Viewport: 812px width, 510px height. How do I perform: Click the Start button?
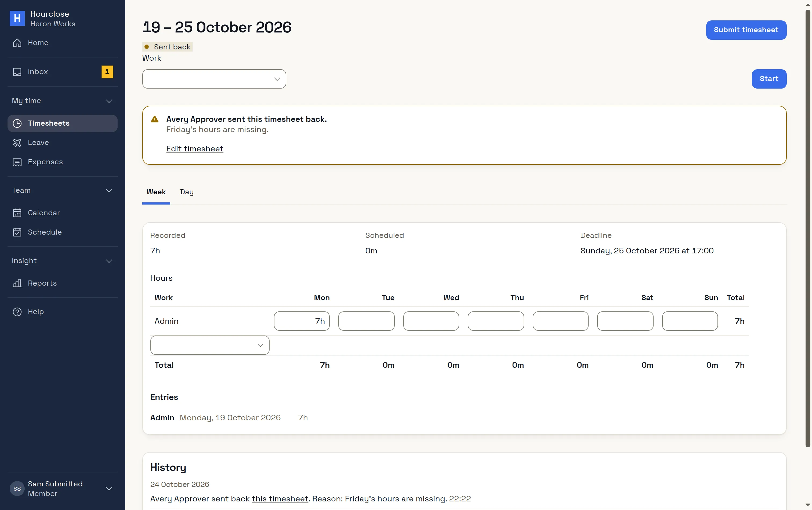point(769,79)
